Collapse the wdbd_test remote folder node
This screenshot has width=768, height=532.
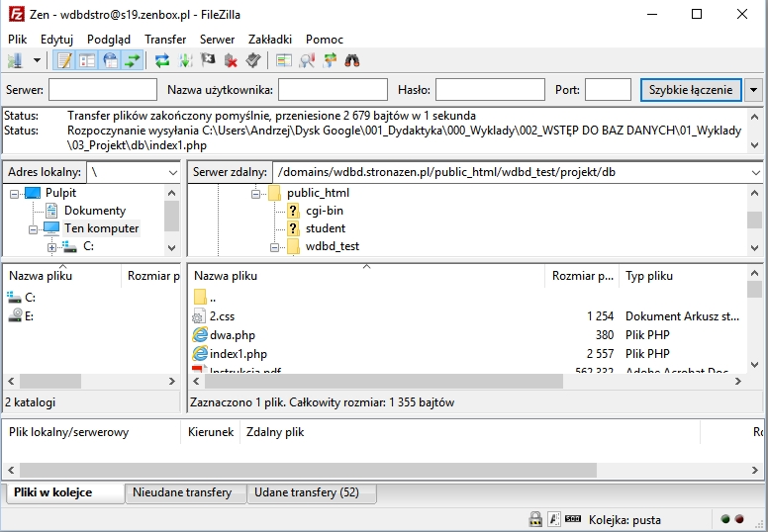[x=275, y=247]
